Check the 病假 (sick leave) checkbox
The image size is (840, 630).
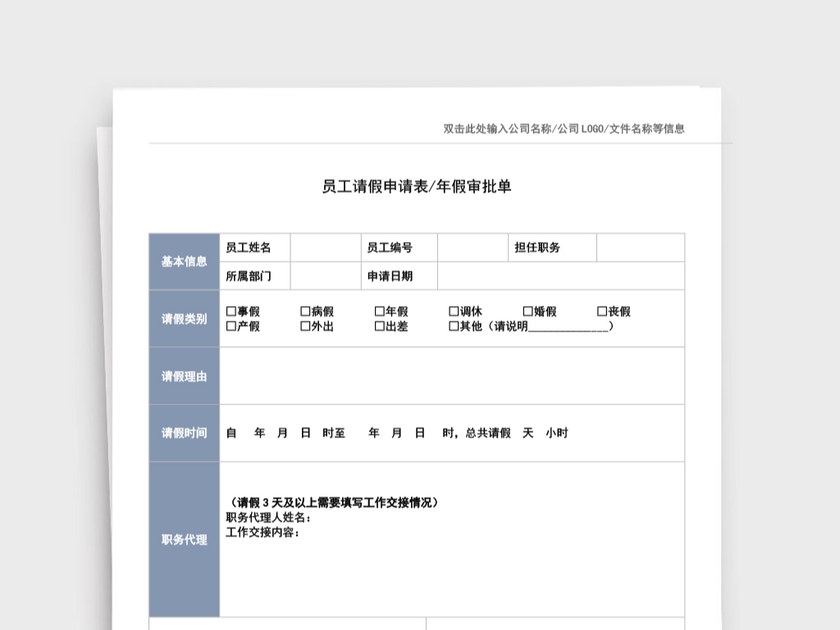tap(305, 312)
